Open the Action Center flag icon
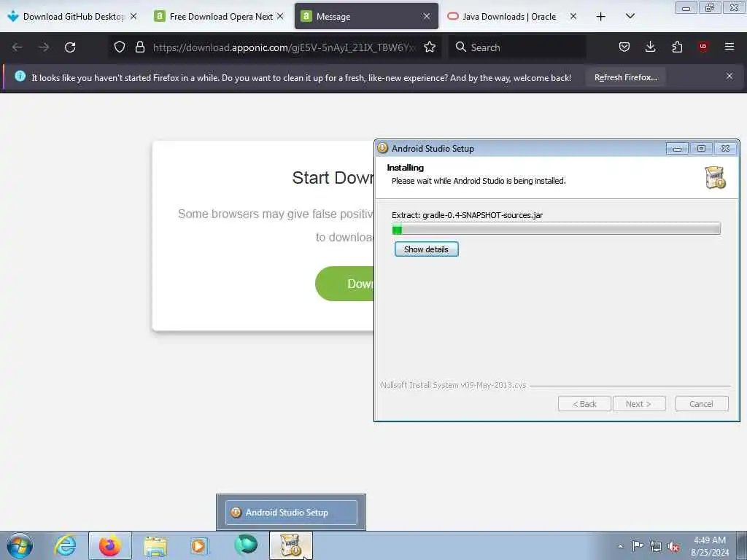747x560 pixels. pos(638,545)
